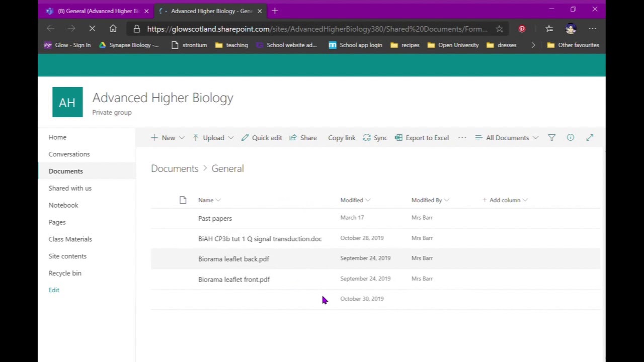The width and height of the screenshot is (644, 362).
Task: Click the Documents breadcrumb link
Action: [x=175, y=168]
